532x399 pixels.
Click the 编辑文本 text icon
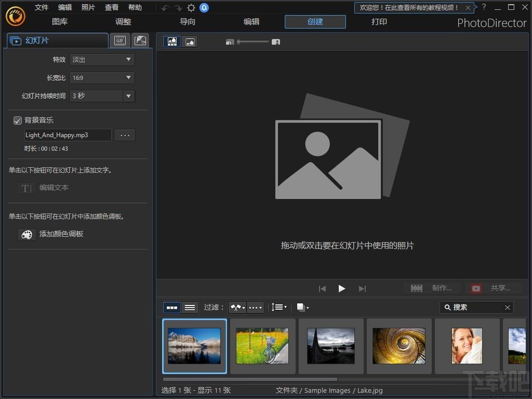26,188
